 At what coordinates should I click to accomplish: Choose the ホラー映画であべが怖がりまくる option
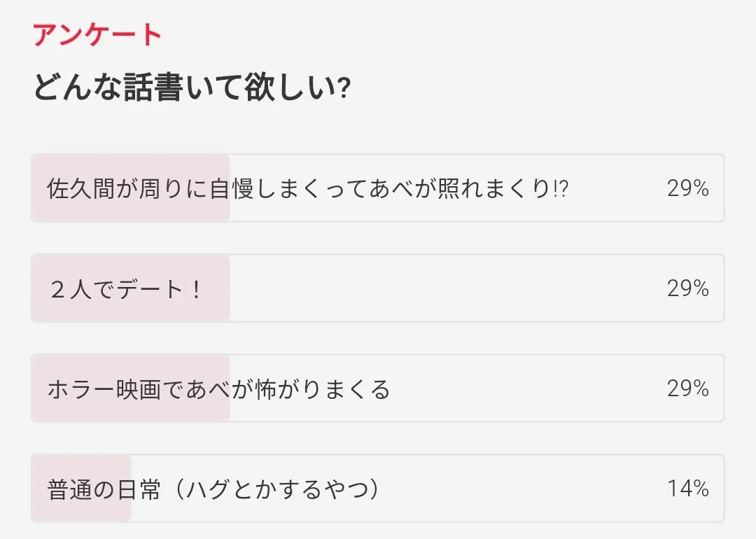click(218, 388)
